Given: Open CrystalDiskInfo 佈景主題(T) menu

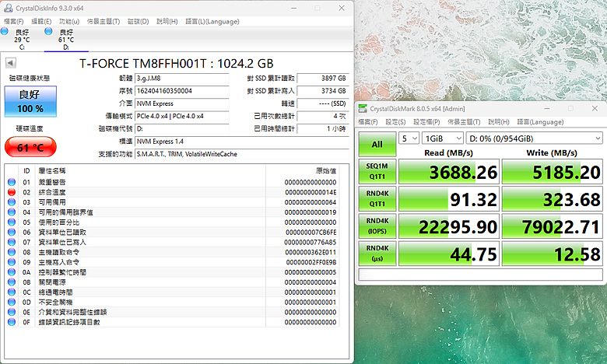Looking at the screenshot, I should tap(104, 21).
